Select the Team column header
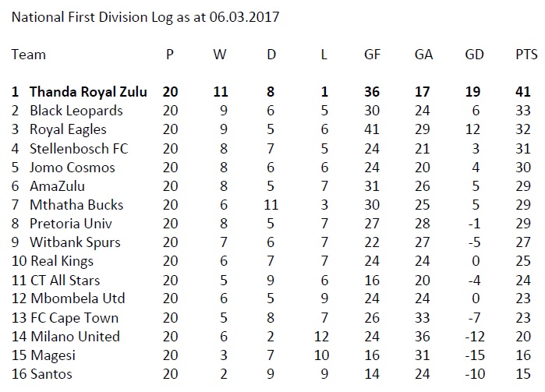Screen dimensions: 545x392 coord(29,55)
